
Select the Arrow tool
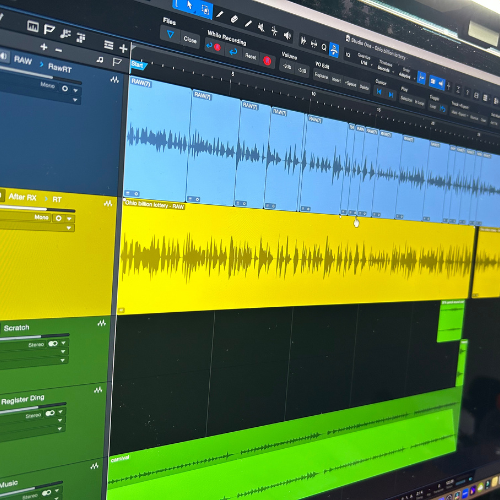click(190, 5)
